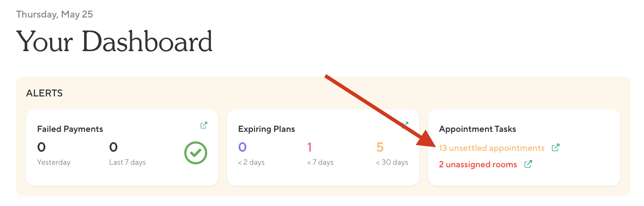The width and height of the screenshot is (644, 206).
Task: Click plans expiring in under 30 days count
Action: point(380,147)
